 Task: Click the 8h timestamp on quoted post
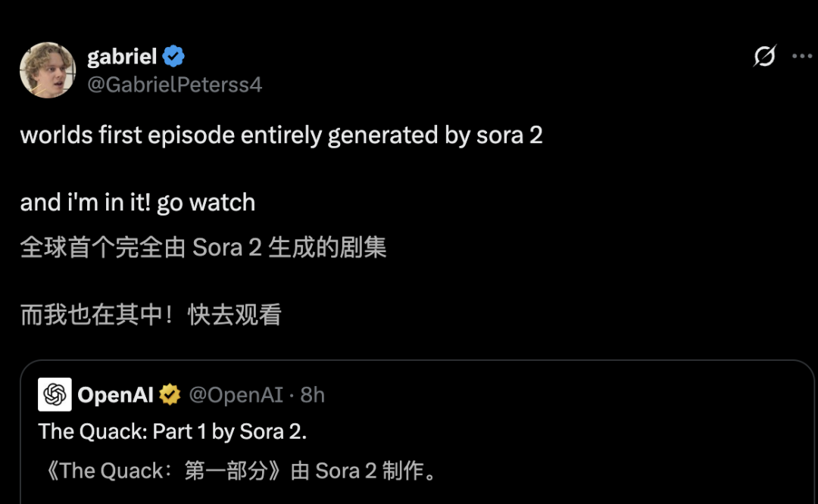[x=313, y=394]
